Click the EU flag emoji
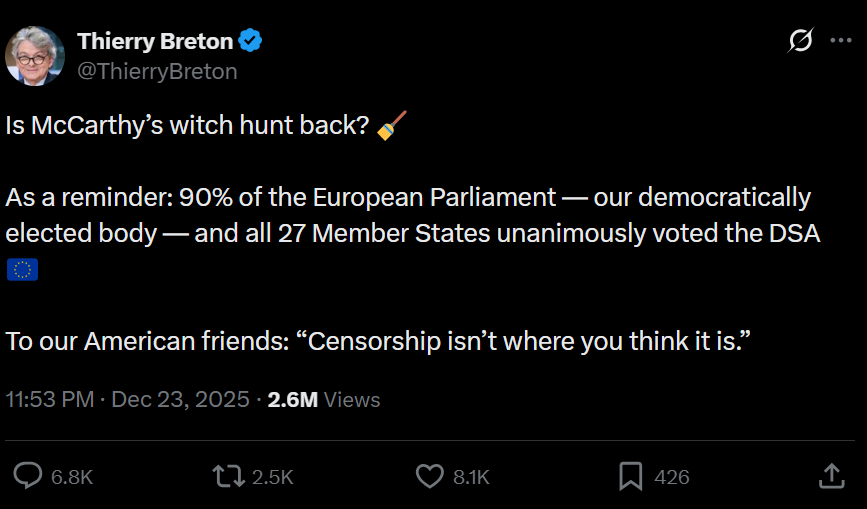 click(22, 270)
